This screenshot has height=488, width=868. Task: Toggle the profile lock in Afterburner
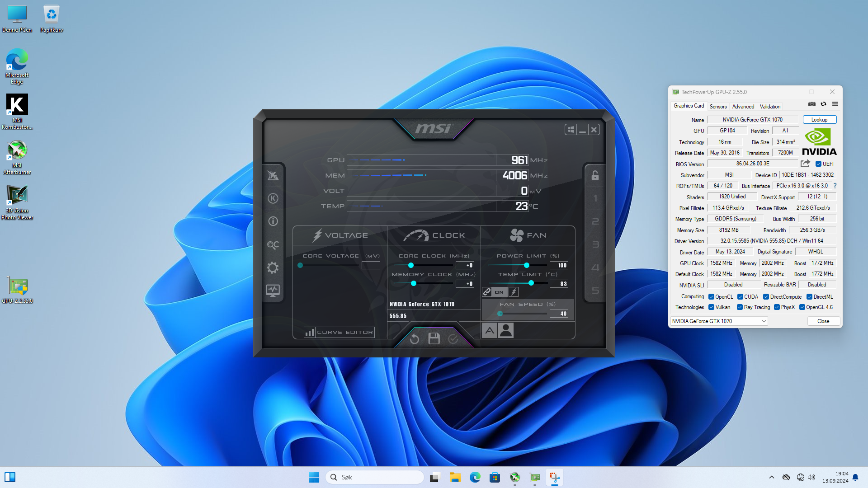tap(595, 175)
